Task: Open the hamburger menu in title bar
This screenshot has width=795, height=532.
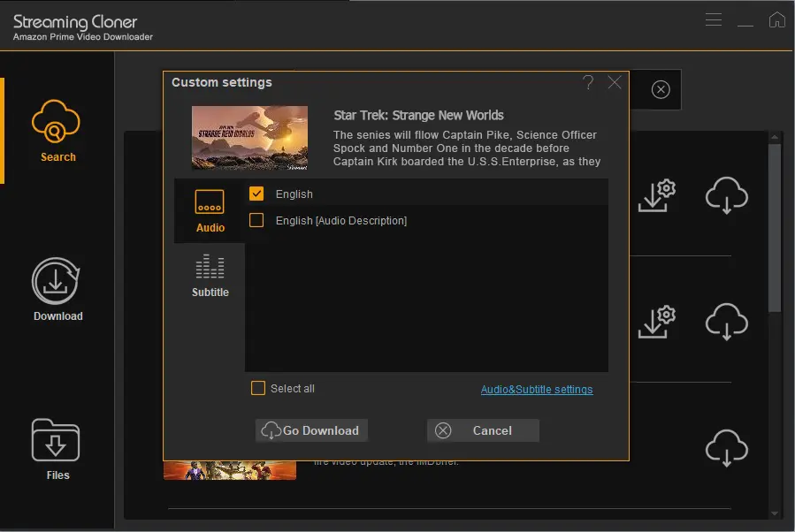Action: point(714,19)
